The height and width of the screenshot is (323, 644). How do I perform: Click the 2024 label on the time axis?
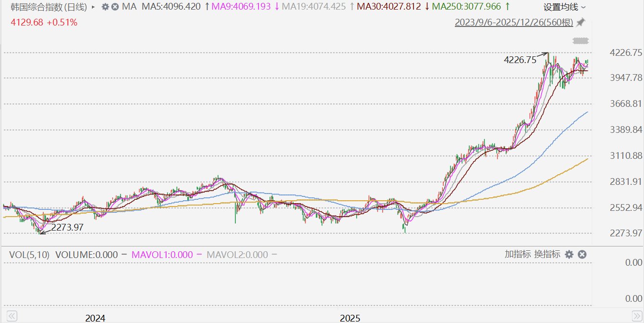coord(95,318)
